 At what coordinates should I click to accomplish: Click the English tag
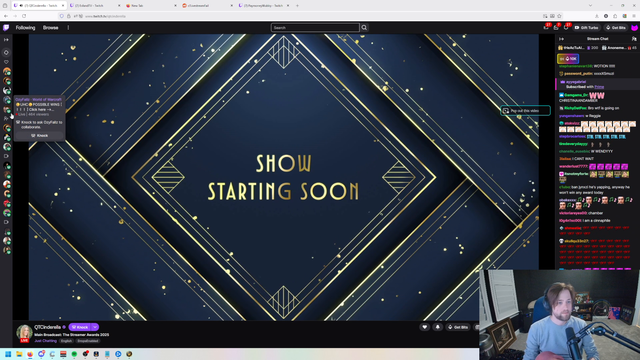pos(66,341)
